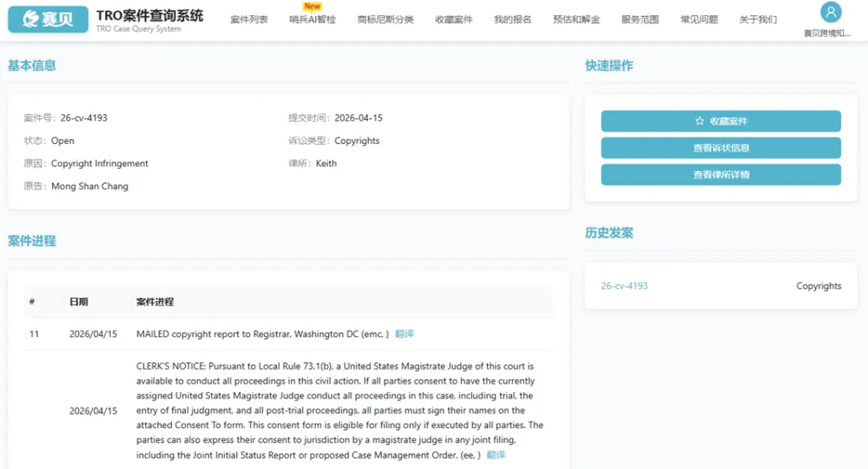Click the 历史发案 section heading

609,233
